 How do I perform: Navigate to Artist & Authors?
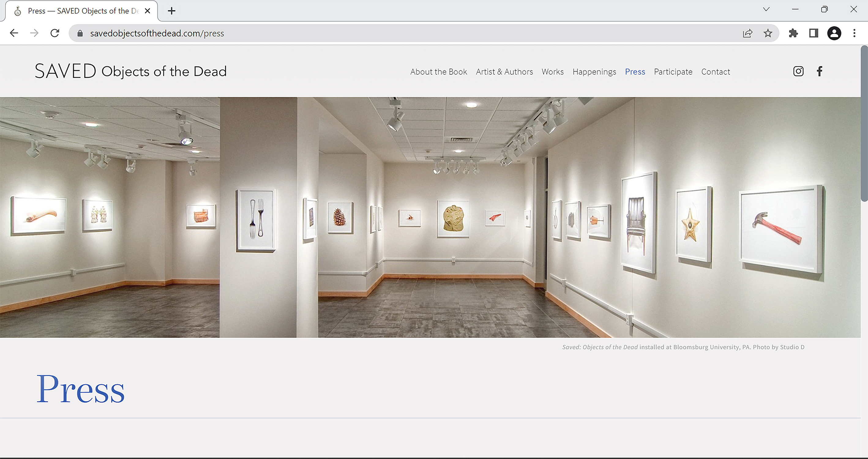tap(504, 72)
